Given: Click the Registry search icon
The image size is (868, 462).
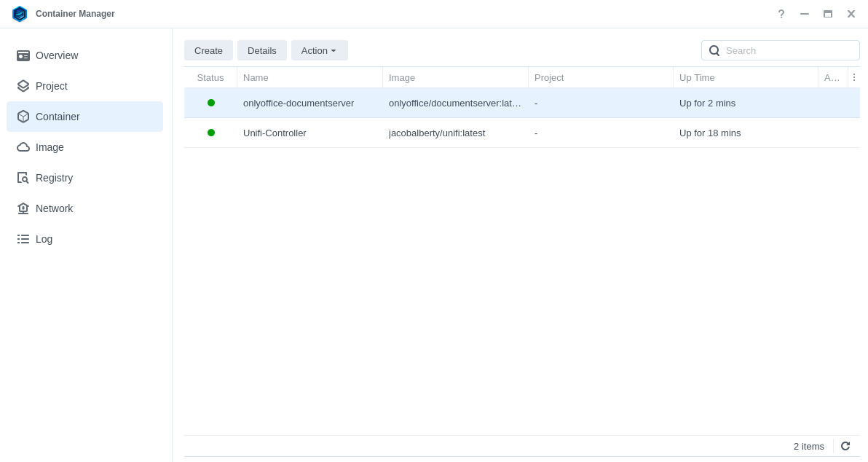Looking at the screenshot, I should click(23, 178).
